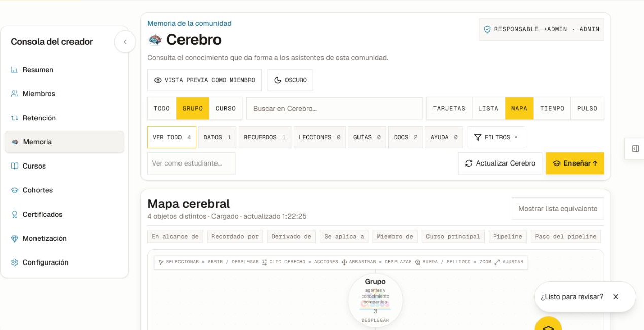The image size is (644, 330).
Task: Switch to PULSO view
Action: [x=587, y=109]
